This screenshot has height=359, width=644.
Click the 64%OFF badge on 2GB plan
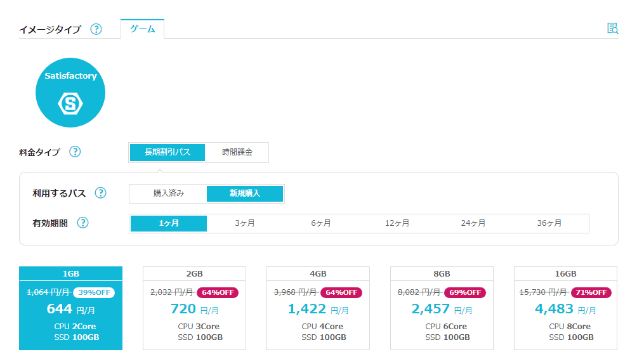218,292
